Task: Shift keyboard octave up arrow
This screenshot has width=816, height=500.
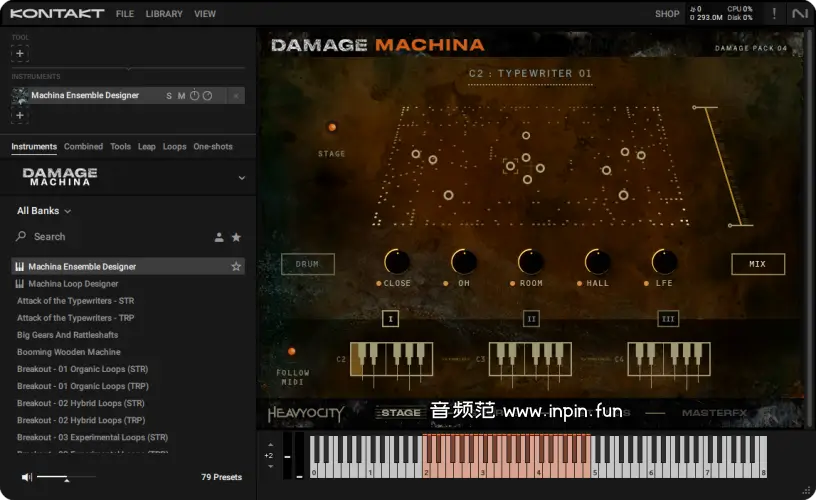Action: tap(270, 445)
